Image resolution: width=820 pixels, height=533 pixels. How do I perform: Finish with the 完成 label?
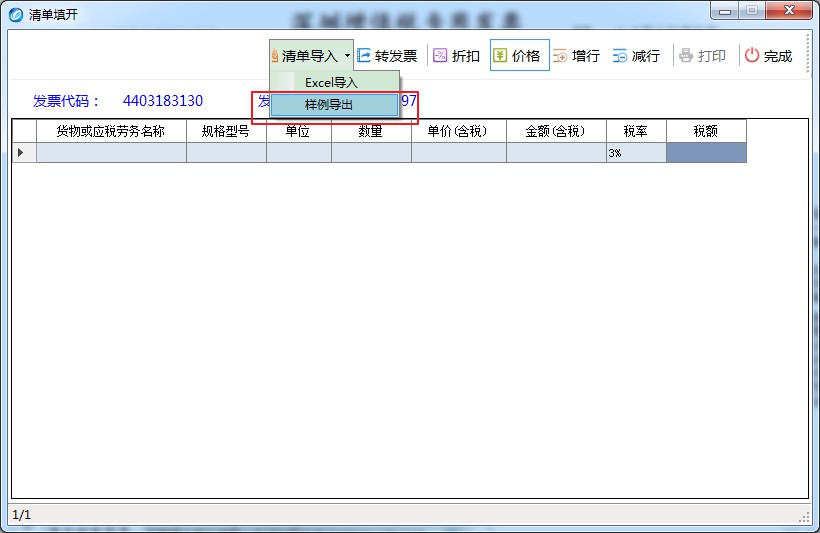(778, 56)
